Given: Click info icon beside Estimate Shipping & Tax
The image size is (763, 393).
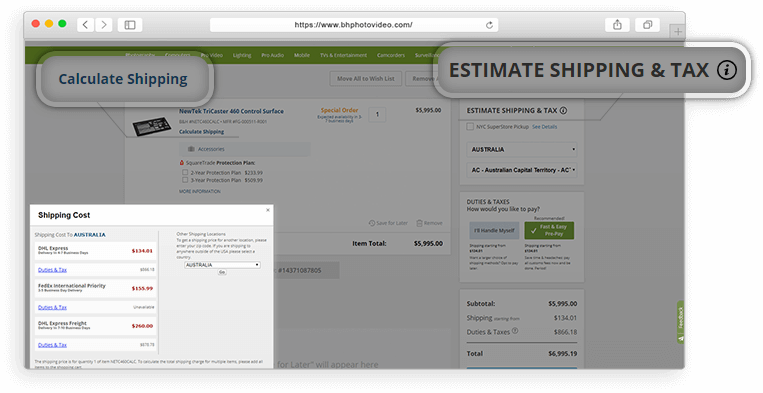Looking at the screenshot, I should click(563, 110).
